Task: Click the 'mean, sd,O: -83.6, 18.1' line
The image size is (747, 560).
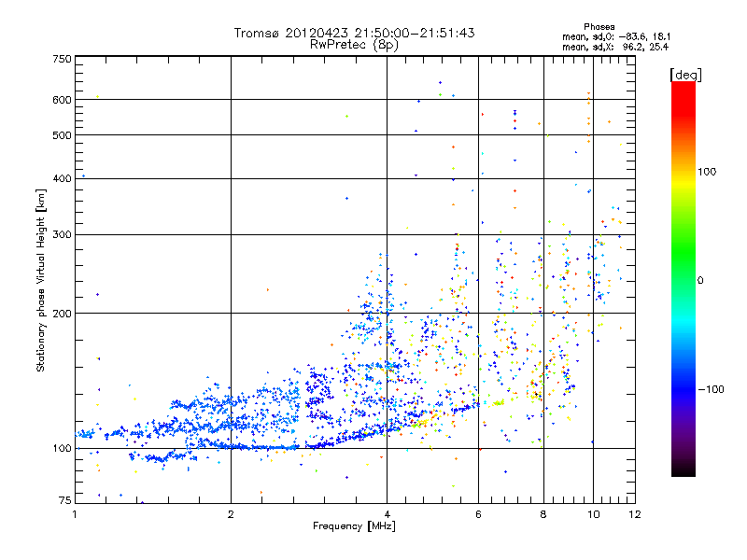Action: point(616,36)
